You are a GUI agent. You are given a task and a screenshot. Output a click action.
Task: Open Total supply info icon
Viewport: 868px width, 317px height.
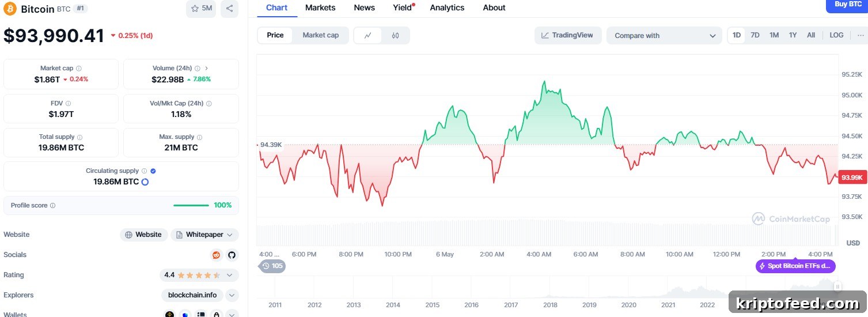point(79,137)
